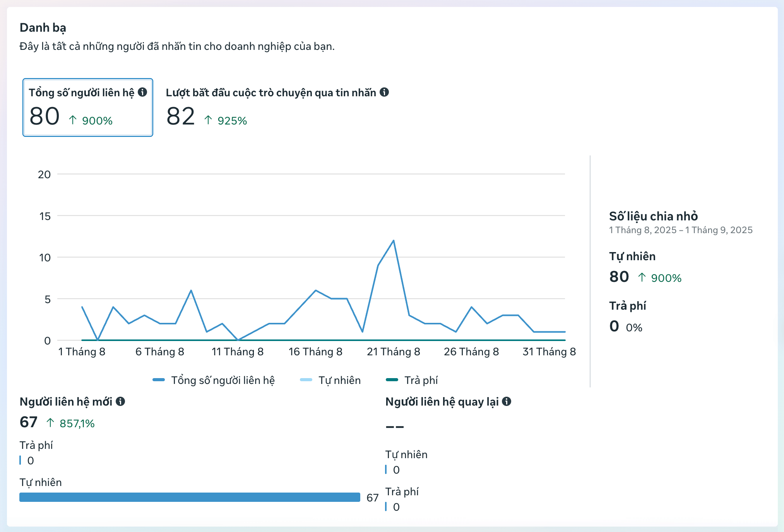
Task: Click the Tự nhiên blue bar showing 67
Action: pos(190,497)
